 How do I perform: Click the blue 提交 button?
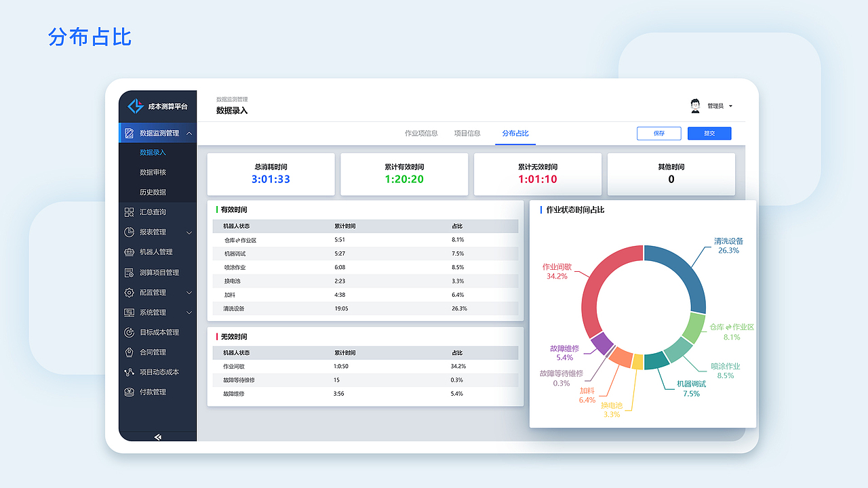pyautogui.click(x=709, y=133)
